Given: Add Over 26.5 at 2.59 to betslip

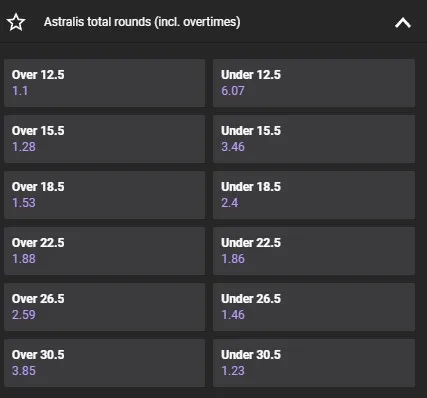Looking at the screenshot, I should [104, 307].
